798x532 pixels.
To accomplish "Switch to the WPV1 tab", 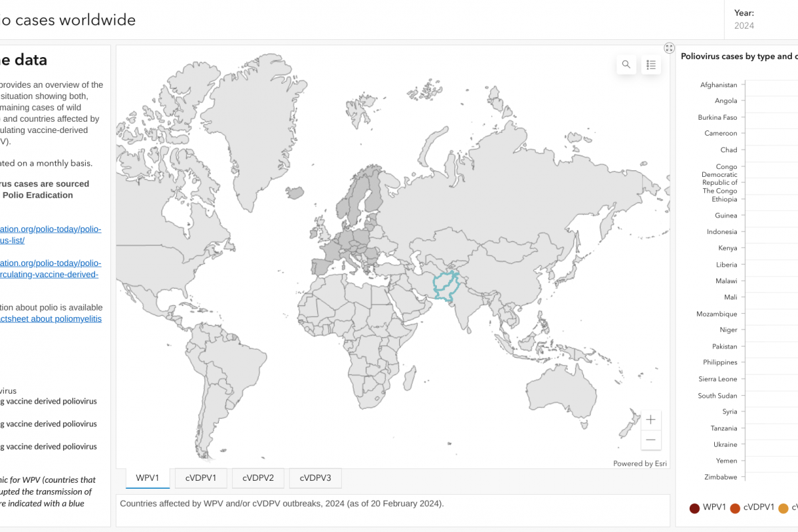I will [147, 477].
